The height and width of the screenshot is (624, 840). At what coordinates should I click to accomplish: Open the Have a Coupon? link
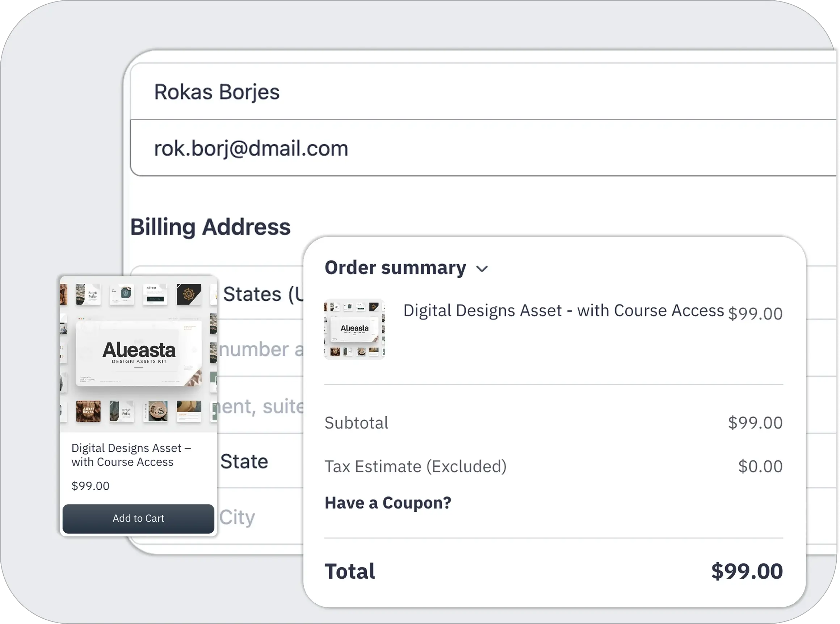tap(388, 502)
